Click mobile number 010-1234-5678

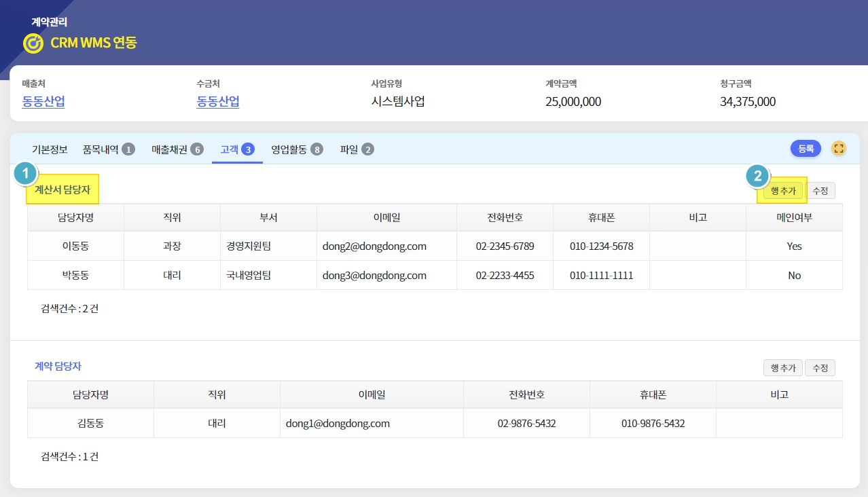[602, 246]
